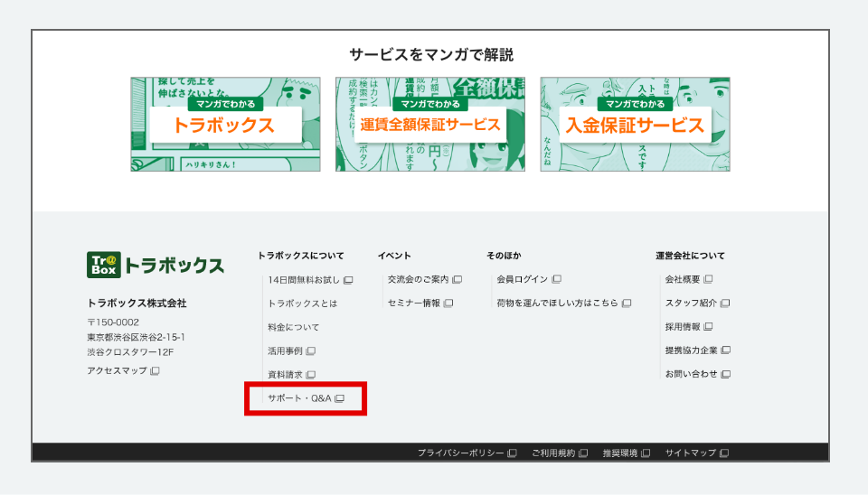
Task: Open 推奨環境 in bottom bar
Action: point(620,453)
